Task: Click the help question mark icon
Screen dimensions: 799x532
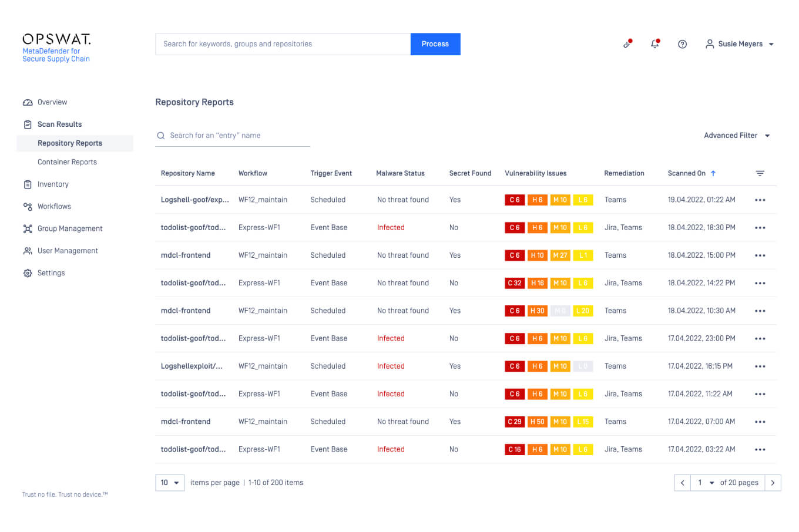Action: pos(682,44)
